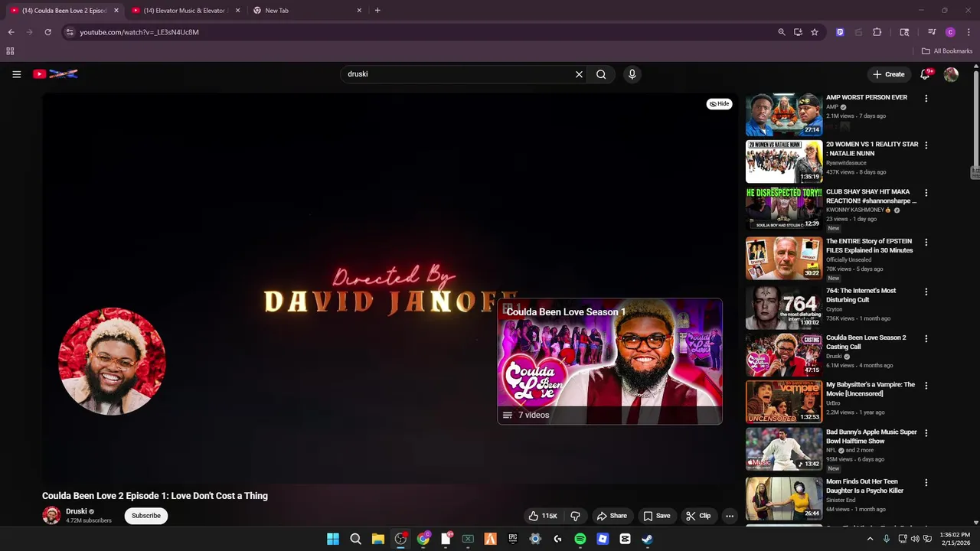Clear the 'druski' search text
The image size is (980, 551).
point(579,74)
